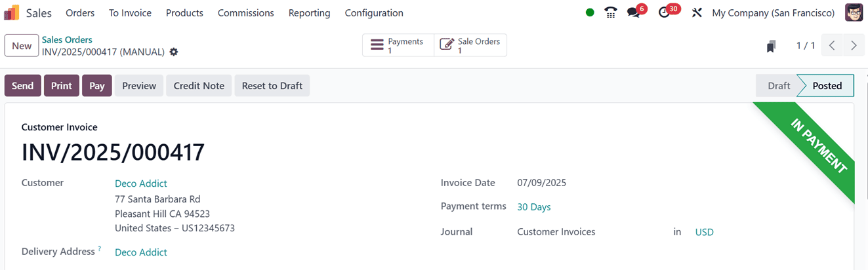Click the Pleasant Hill CA 94523 text
This screenshot has height=270, width=868.
pos(162,214)
